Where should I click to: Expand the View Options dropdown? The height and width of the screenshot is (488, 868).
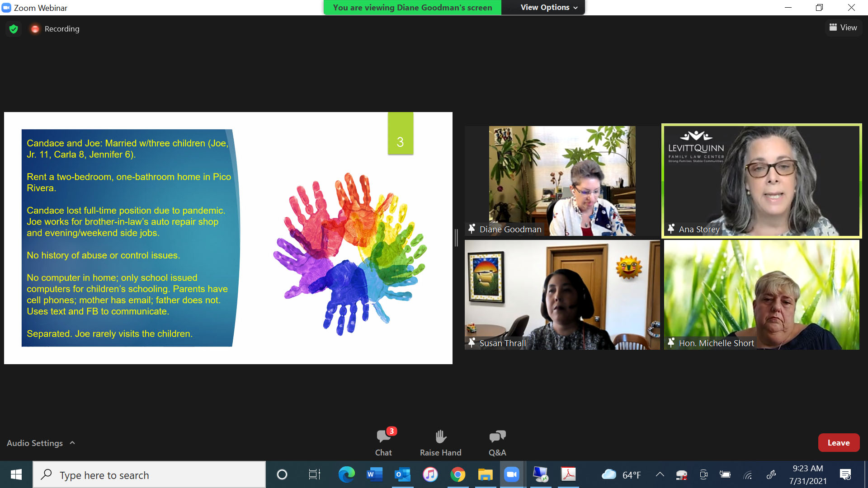click(x=549, y=7)
